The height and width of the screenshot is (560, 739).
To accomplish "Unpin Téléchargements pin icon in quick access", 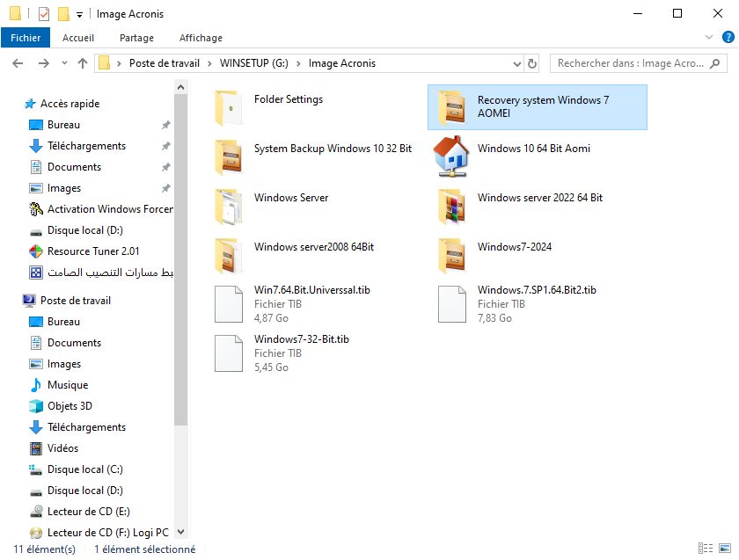I will [166, 146].
